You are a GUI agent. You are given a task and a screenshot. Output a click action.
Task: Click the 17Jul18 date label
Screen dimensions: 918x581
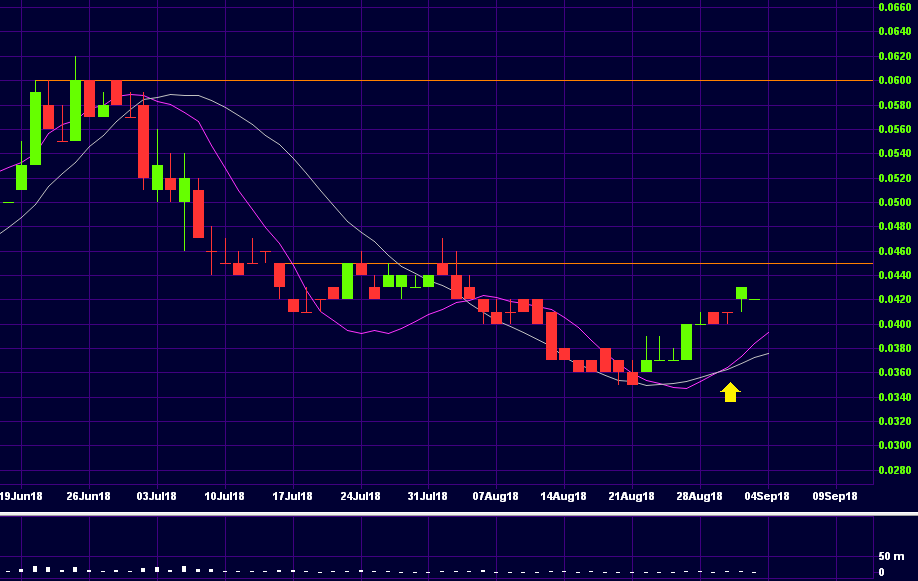(292, 496)
